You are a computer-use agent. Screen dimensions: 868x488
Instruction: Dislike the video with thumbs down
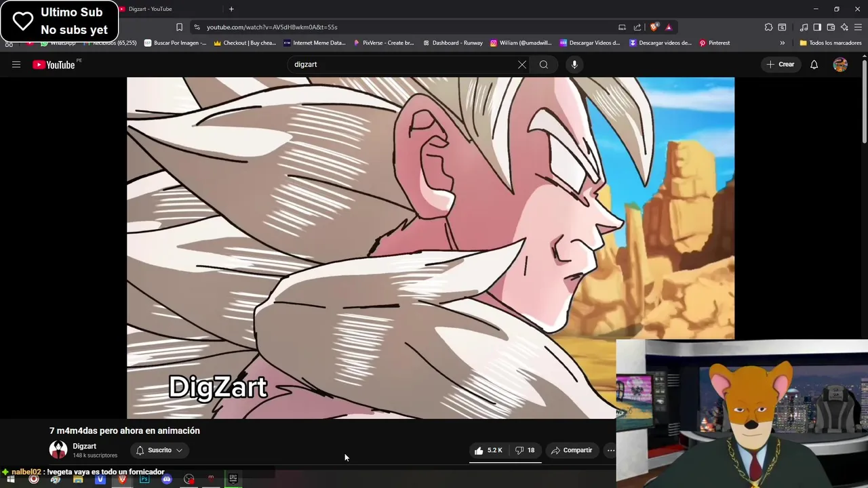525,450
